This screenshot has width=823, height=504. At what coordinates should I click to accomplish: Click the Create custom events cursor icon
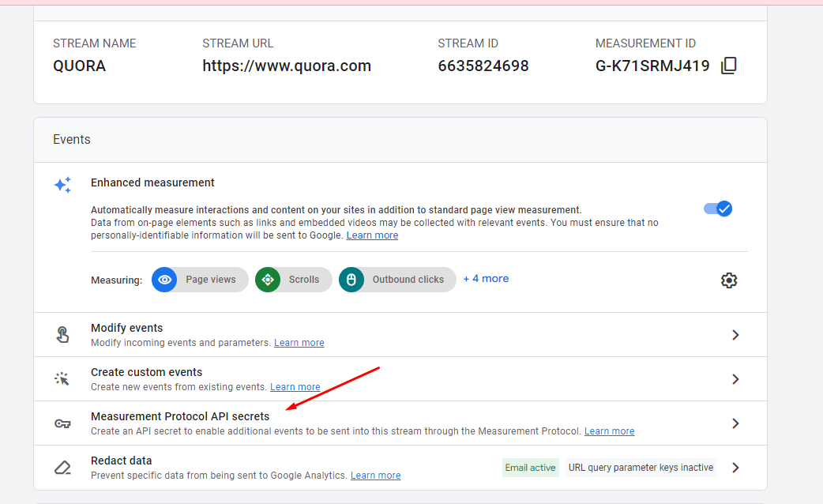coord(62,379)
